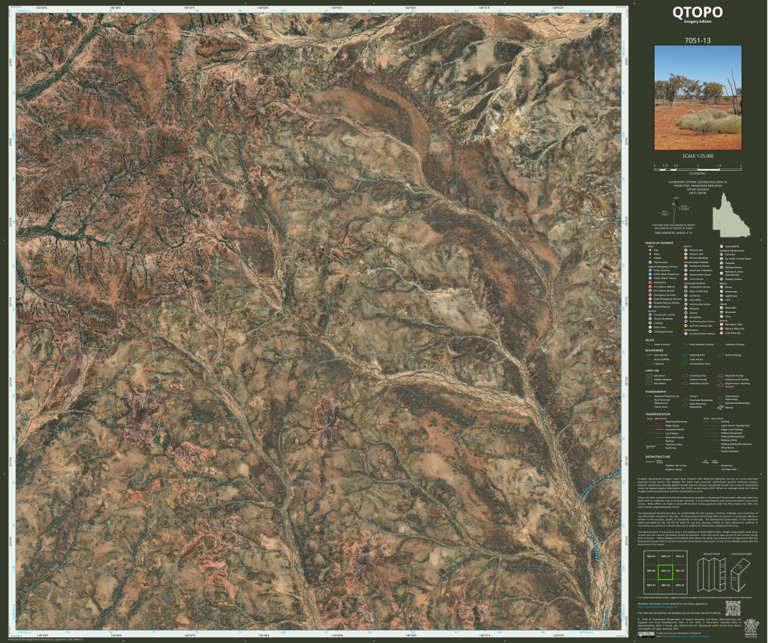Click the Homestead legend icon
The image size is (768, 643).
pyautogui.click(x=650, y=262)
